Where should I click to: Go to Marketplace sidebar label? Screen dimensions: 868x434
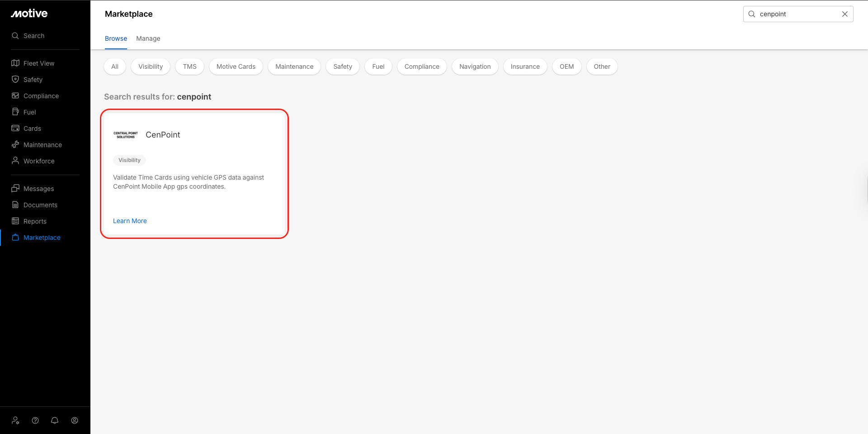point(42,238)
